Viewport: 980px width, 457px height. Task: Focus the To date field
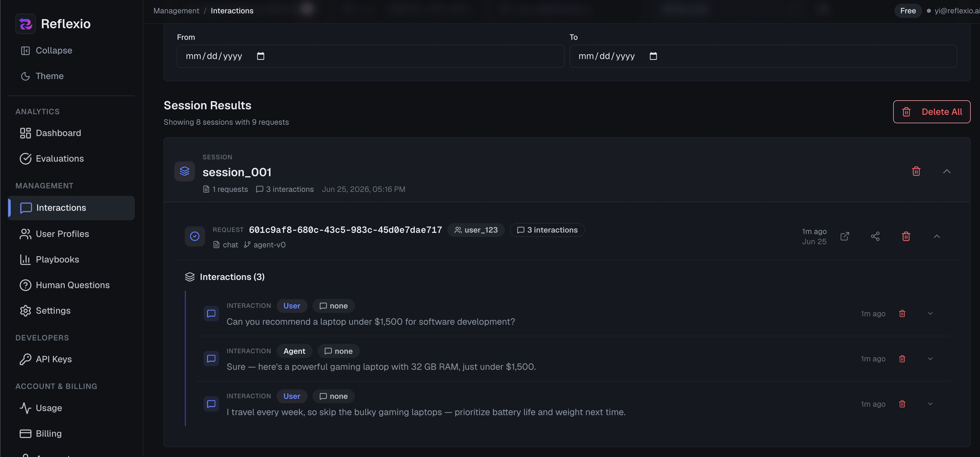tap(763, 56)
